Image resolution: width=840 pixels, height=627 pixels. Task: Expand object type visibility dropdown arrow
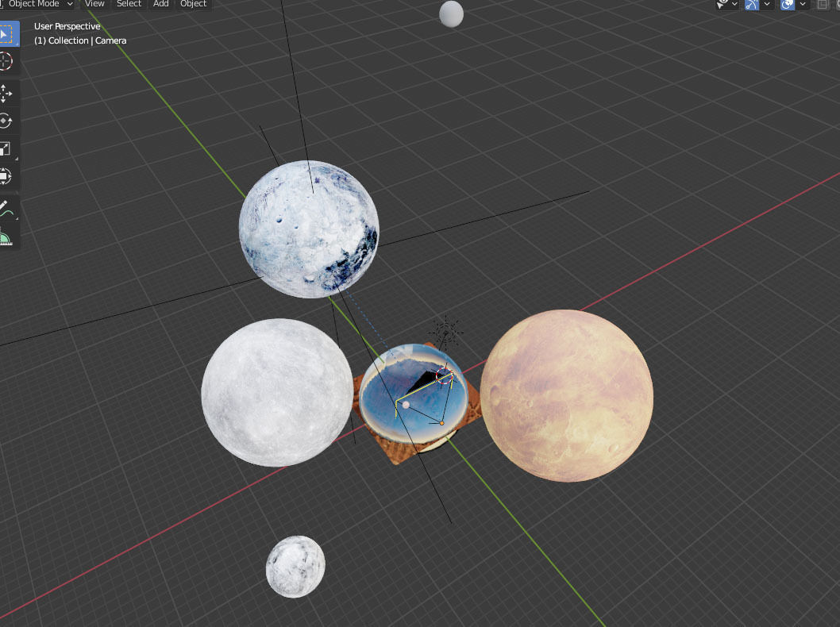734,4
